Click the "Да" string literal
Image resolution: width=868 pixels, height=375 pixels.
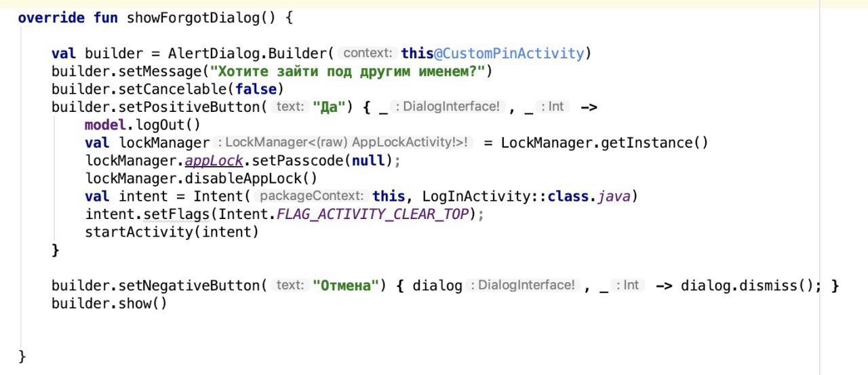(x=330, y=107)
